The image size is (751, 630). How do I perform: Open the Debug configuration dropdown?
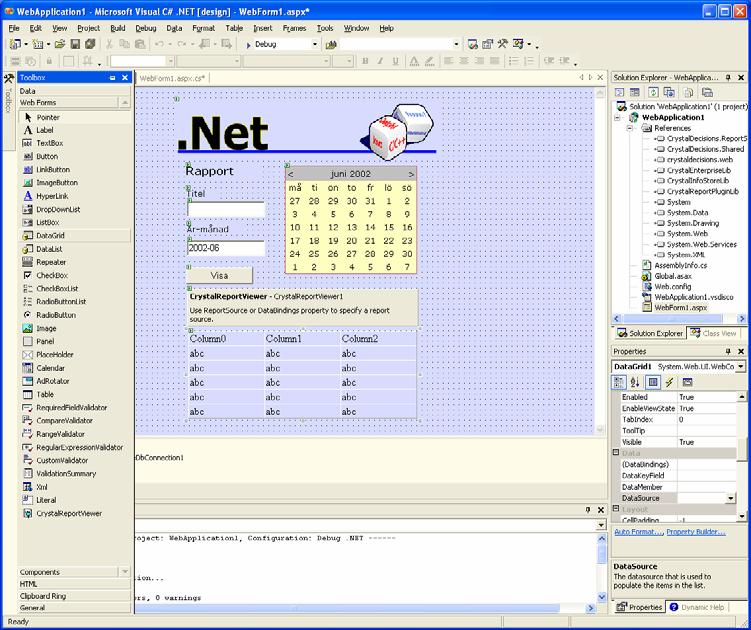coord(315,45)
